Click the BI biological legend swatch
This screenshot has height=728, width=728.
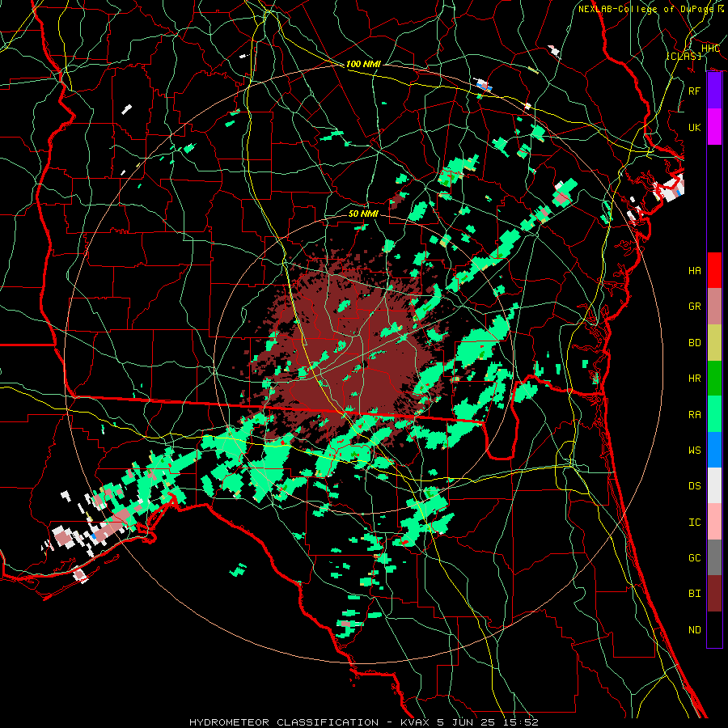pyautogui.click(x=714, y=594)
